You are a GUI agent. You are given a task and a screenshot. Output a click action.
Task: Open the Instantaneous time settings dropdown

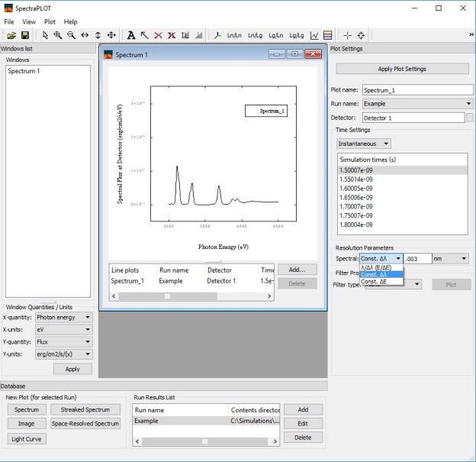point(364,144)
